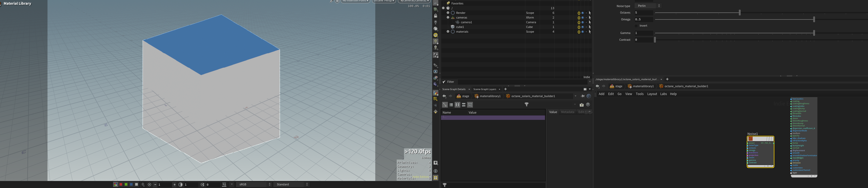Click the viewport info icon
The width and height of the screenshot is (868, 188).
pos(435,171)
